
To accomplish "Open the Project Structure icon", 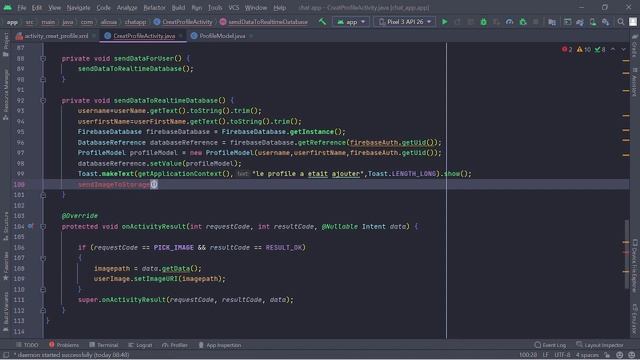I will coord(552,22).
